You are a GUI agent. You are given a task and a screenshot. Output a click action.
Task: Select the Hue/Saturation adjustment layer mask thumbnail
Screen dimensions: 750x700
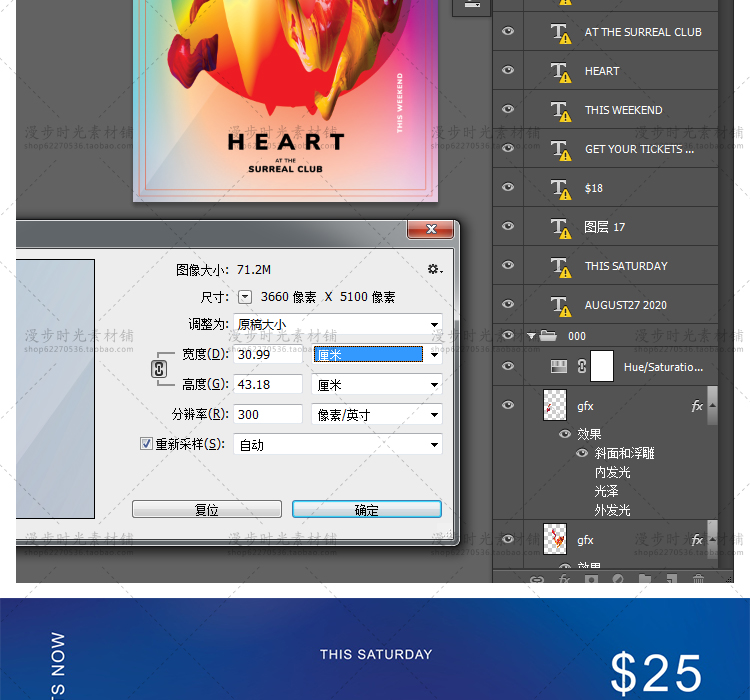point(602,367)
